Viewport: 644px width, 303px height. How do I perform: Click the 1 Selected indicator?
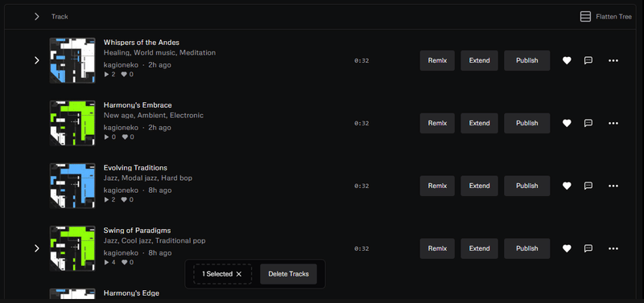222,274
